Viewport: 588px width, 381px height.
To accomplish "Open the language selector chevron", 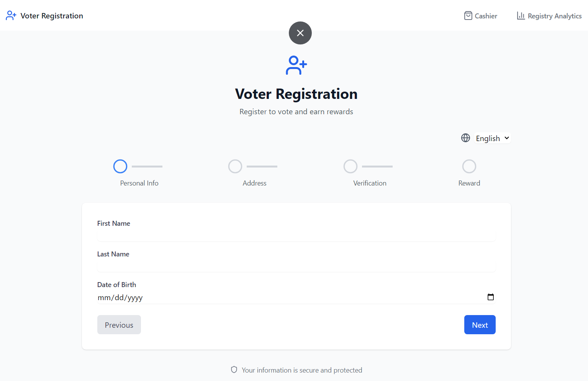I will [x=506, y=138].
